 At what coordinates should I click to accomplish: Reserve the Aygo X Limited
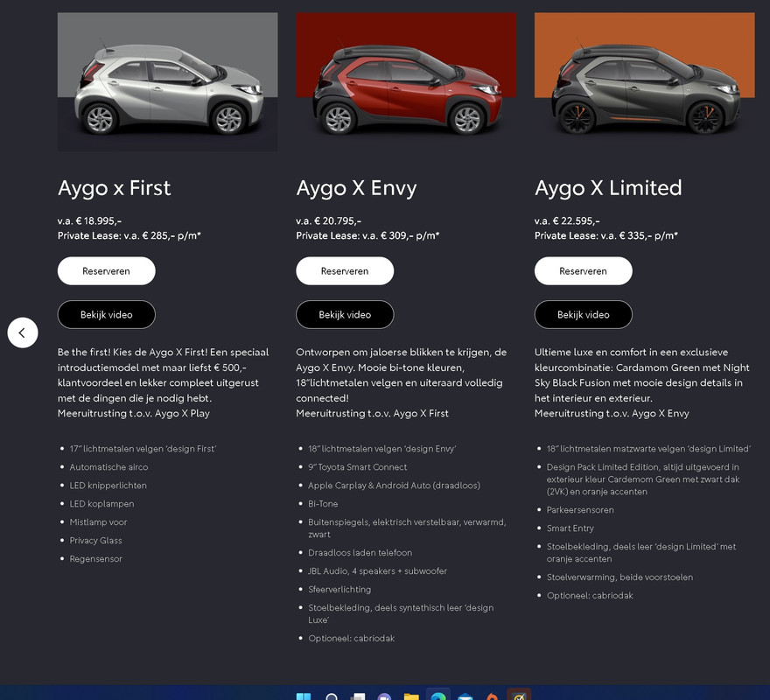584,270
